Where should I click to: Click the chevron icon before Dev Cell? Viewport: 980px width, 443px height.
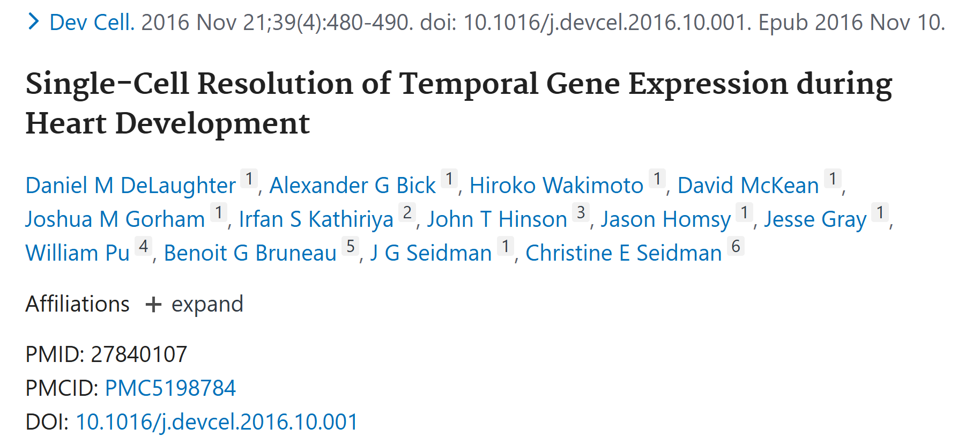33,22
